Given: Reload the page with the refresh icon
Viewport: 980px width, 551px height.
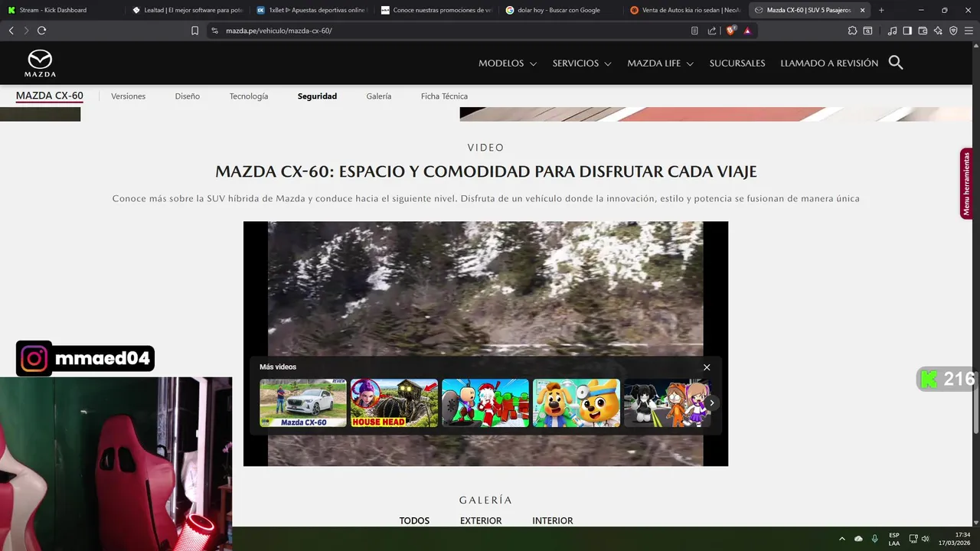Looking at the screenshot, I should coord(42,31).
